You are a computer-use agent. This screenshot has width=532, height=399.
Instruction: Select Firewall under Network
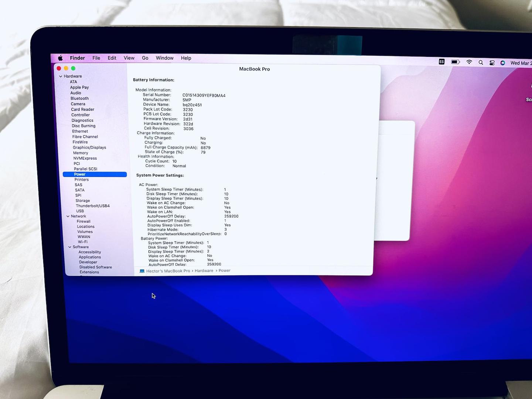pyautogui.click(x=83, y=221)
